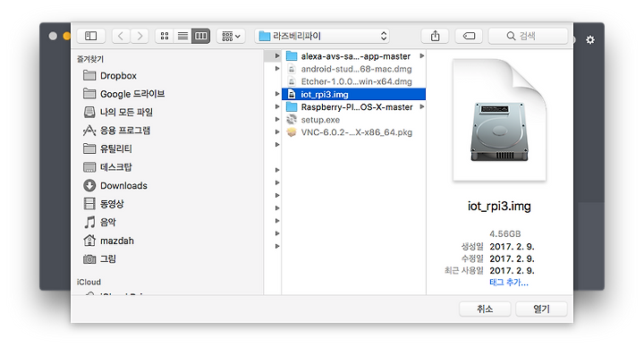Open the 라즈베리파이 folder path popup

[x=322, y=36]
